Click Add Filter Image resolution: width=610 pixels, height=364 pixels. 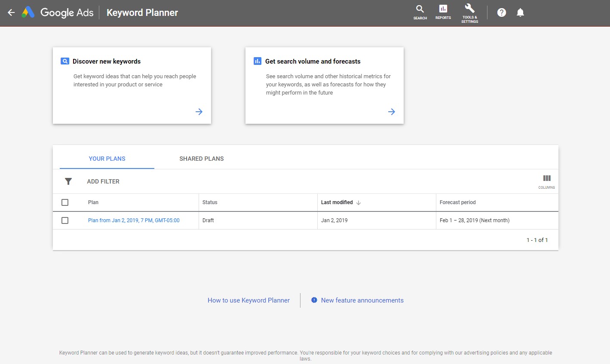point(103,181)
